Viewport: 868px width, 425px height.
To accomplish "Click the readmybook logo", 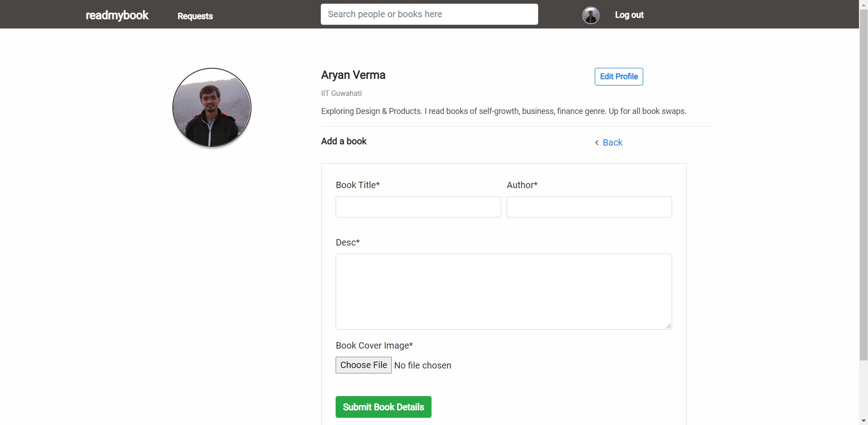I will pyautogui.click(x=117, y=15).
